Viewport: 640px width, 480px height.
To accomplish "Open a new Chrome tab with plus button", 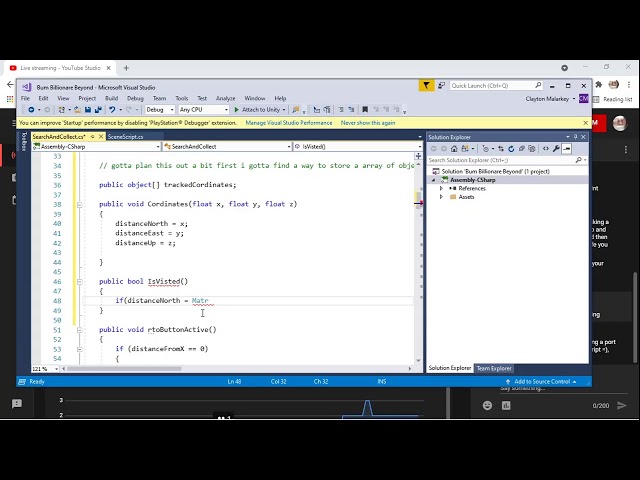I will [126, 68].
